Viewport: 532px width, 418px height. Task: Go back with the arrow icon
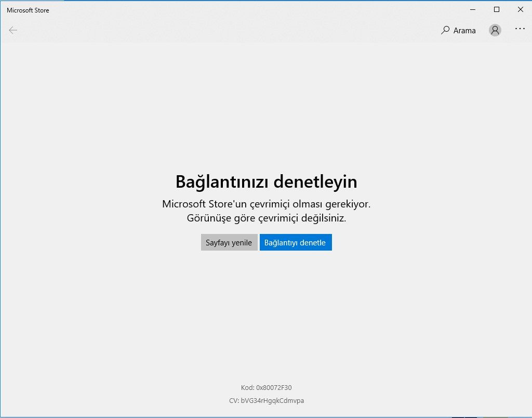click(13, 30)
